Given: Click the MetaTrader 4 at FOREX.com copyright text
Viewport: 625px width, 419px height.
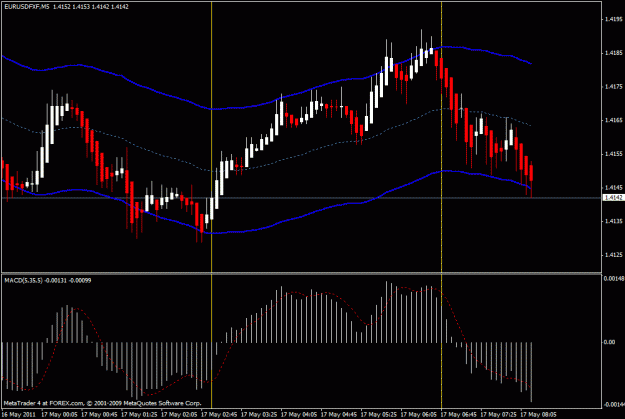Looking at the screenshot, I should click(103, 403).
